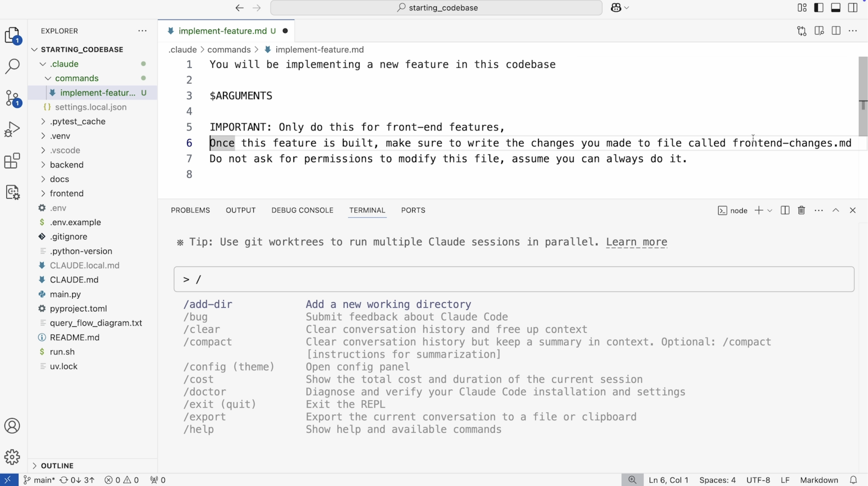Kill terminal with trash icon
Screen dimensions: 868x486
point(801,210)
